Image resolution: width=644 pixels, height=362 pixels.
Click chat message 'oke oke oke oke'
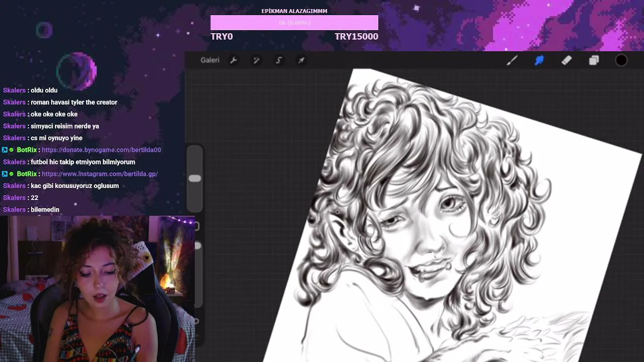tap(54, 115)
